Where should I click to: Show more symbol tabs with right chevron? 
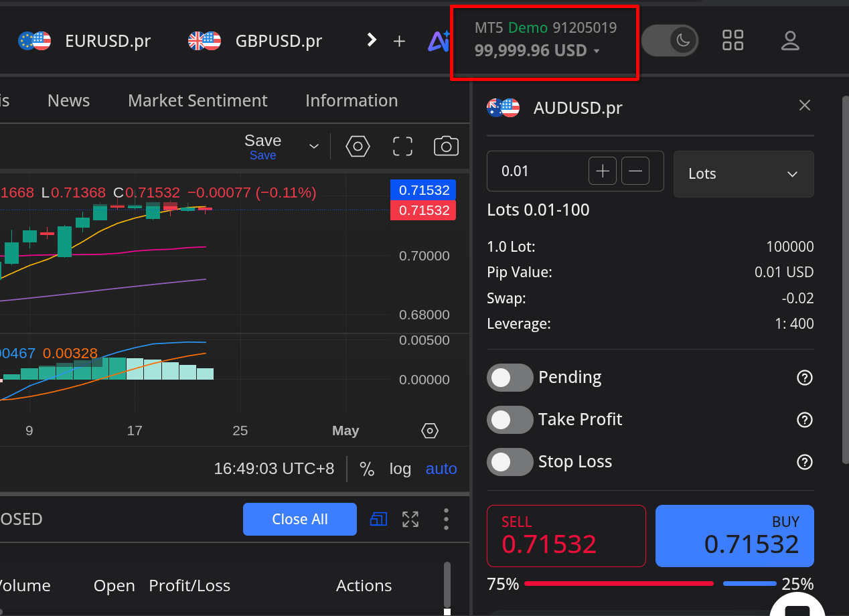(372, 40)
